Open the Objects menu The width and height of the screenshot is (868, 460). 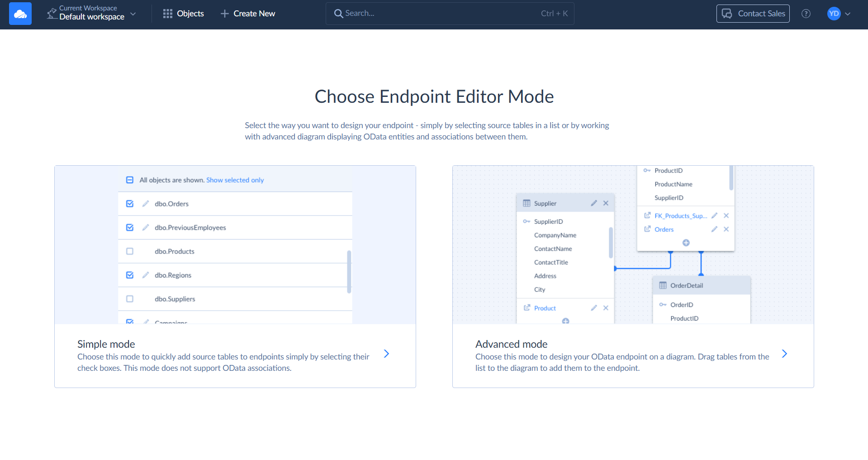(x=183, y=14)
